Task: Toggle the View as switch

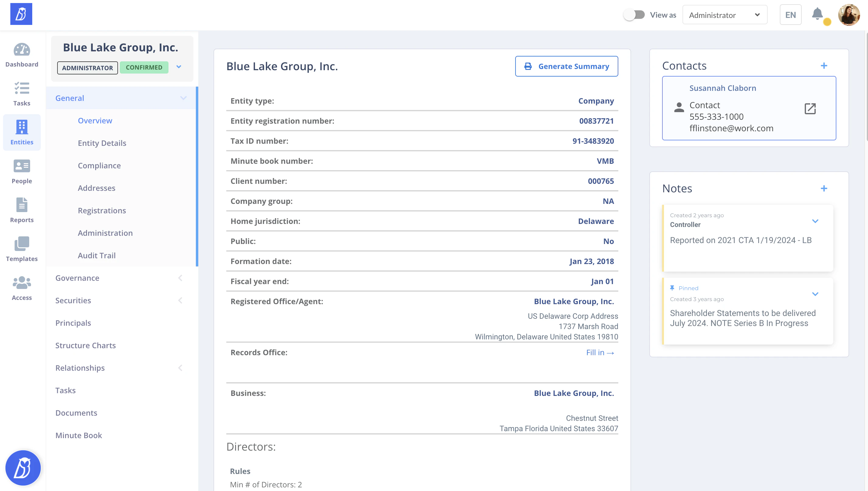Action: point(634,15)
